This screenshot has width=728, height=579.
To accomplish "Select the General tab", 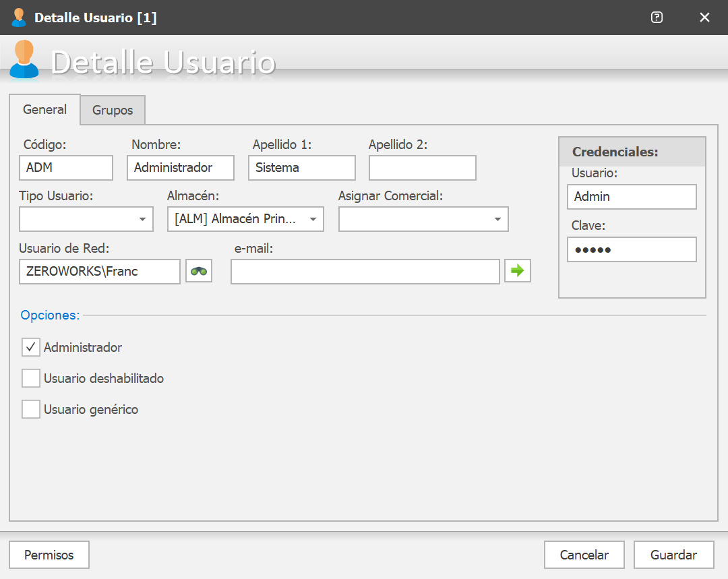I will (x=45, y=110).
